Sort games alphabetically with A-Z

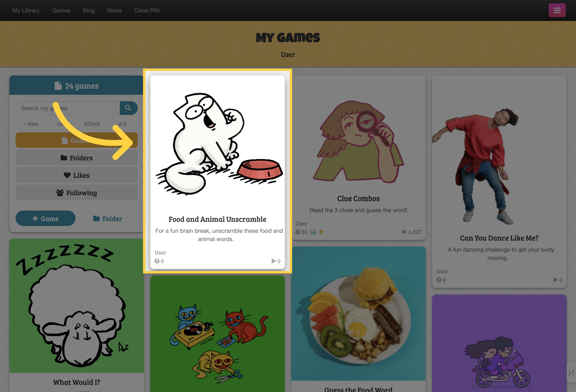pyautogui.click(x=122, y=124)
